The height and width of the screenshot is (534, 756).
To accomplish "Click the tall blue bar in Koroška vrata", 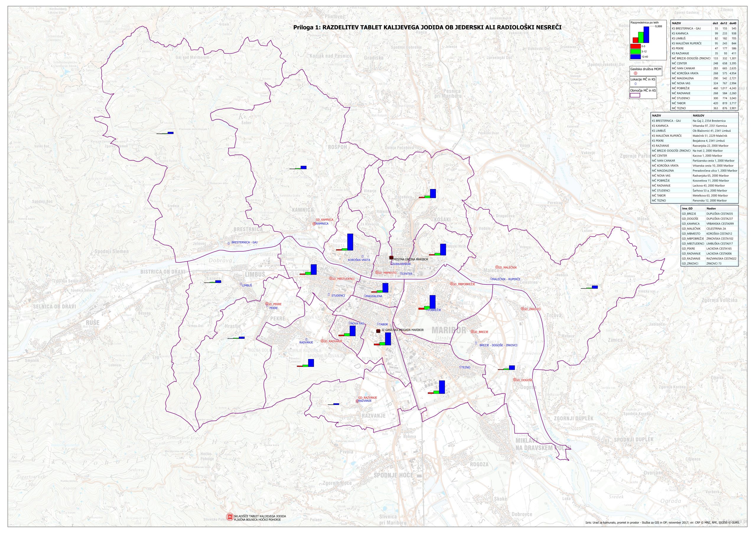I will tap(350, 242).
